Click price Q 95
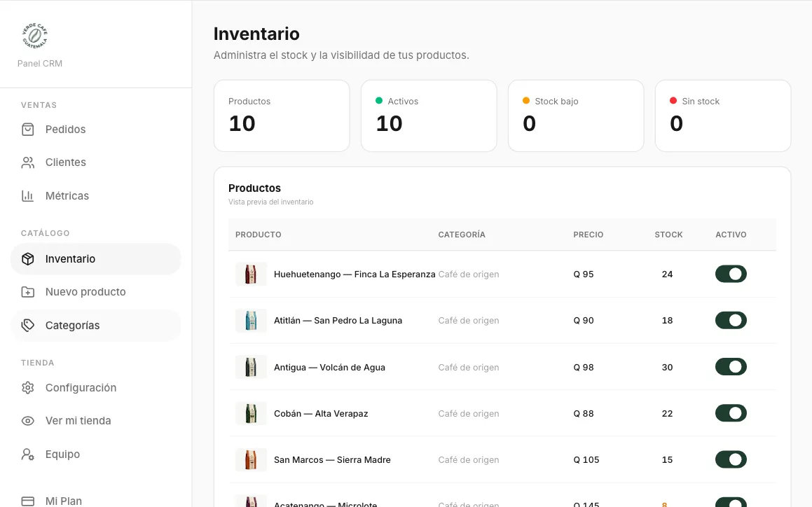 pos(584,275)
